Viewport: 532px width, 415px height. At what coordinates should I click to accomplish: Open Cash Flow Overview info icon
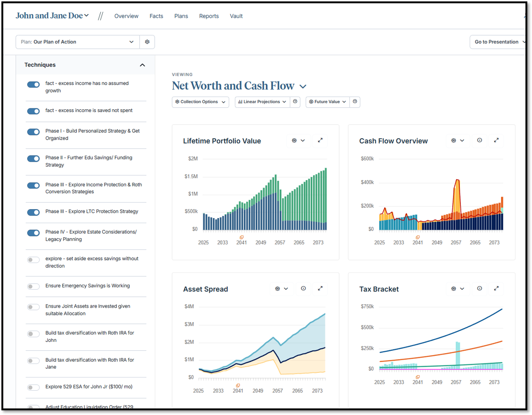pos(480,140)
